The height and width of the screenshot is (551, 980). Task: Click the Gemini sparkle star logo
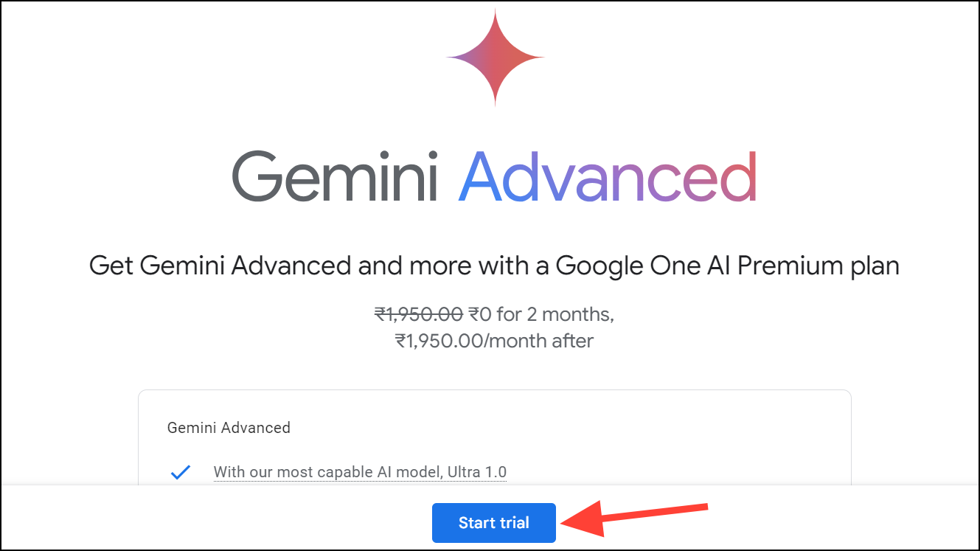pyautogui.click(x=495, y=57)
